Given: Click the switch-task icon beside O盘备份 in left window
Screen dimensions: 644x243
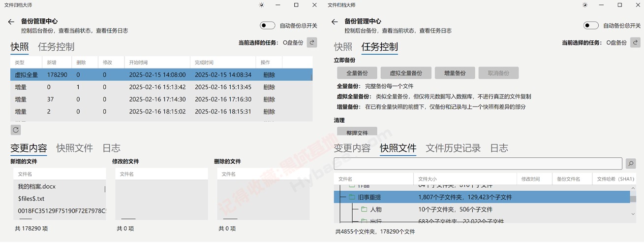Looking at the screenshot, I should pyautogui.click(x=312, y=42).
